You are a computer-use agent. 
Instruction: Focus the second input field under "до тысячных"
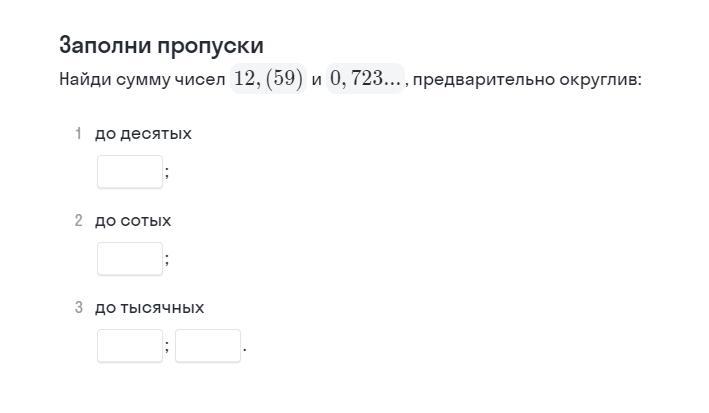click(x=208, y=346)
